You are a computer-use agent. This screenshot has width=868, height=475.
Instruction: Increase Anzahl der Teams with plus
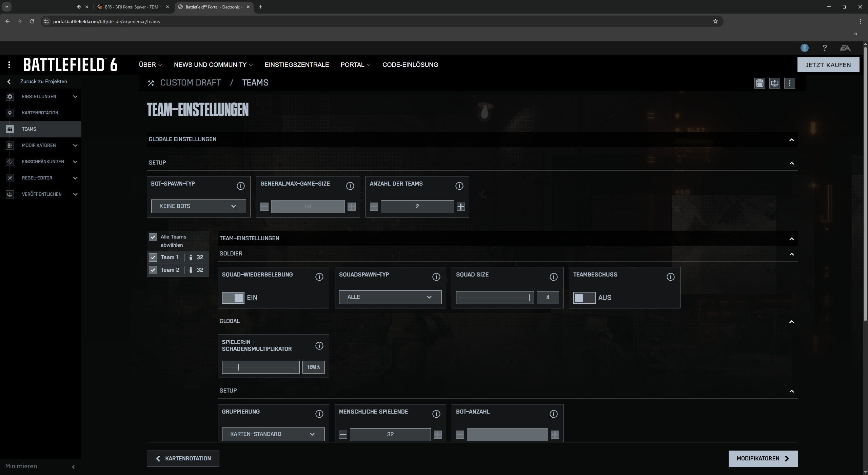460,206
